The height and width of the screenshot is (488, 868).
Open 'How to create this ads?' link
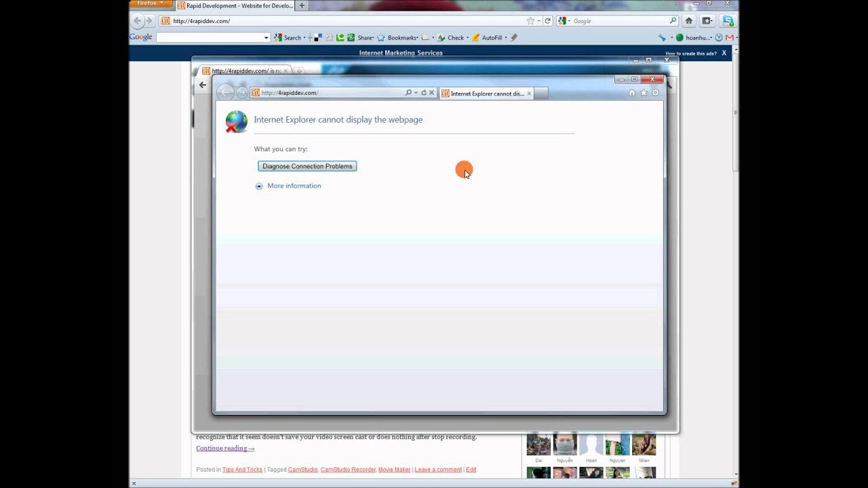point(691,54)
